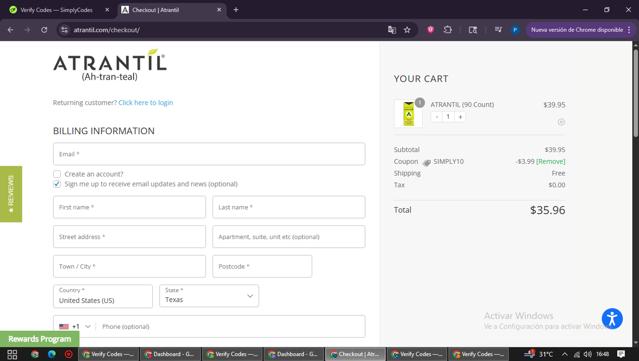This screenshot has height=361, width=639.
Task: Click the Phone (optional) field
Action: coord(230,326)
